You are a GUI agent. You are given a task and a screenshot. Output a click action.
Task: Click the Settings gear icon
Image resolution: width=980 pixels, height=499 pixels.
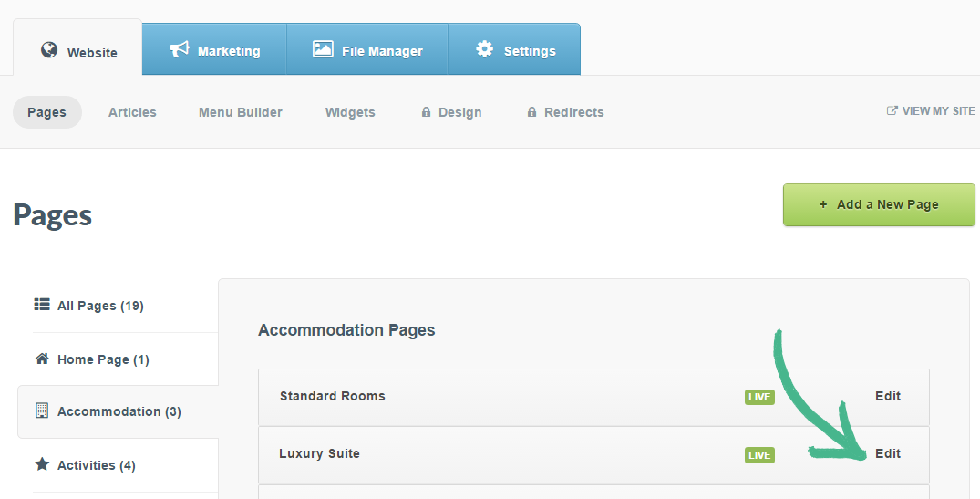(x=485, y=49)
